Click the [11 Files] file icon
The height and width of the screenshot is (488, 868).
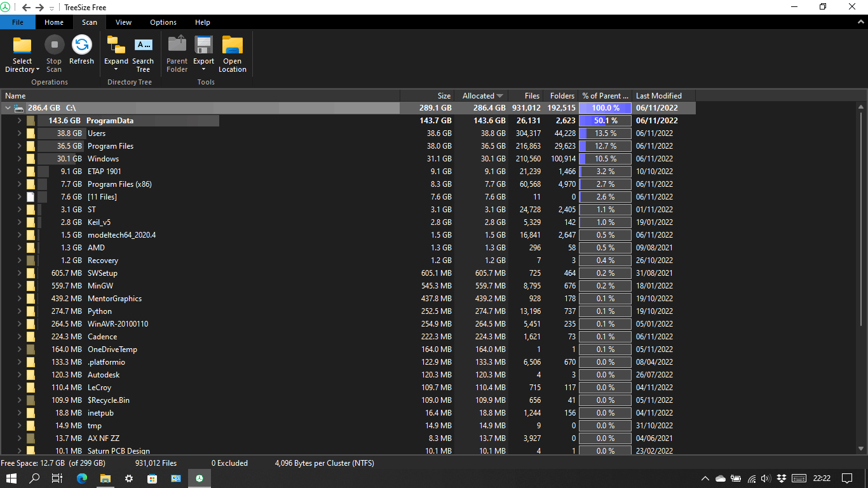tap(31, 197)
